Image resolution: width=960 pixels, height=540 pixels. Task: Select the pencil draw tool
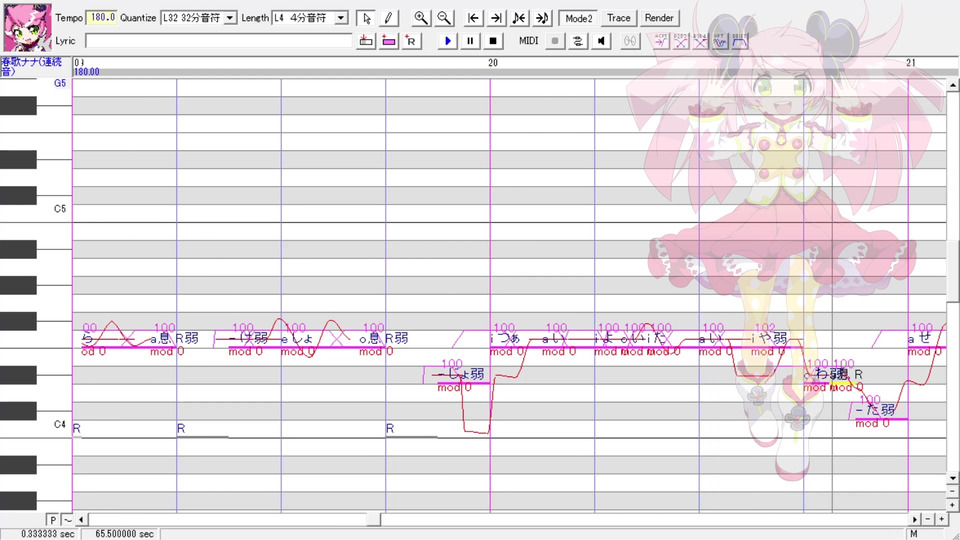click(388, 18)
